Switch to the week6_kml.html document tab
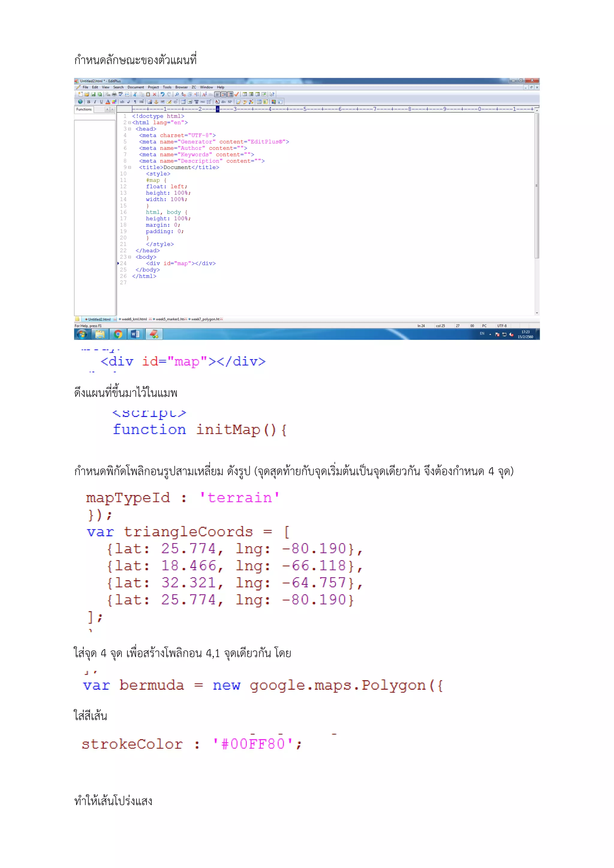614x868 pixels. click(x=134, y=320)
